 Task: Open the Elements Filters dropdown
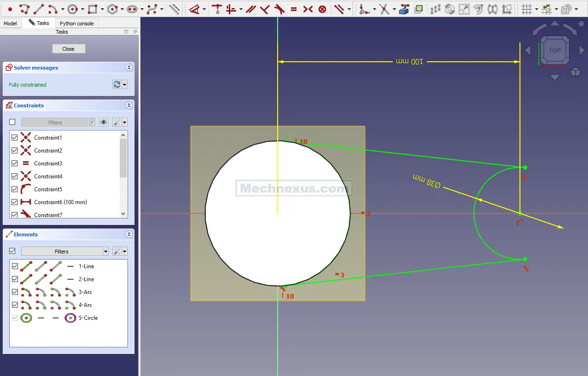tap(105, 252)
